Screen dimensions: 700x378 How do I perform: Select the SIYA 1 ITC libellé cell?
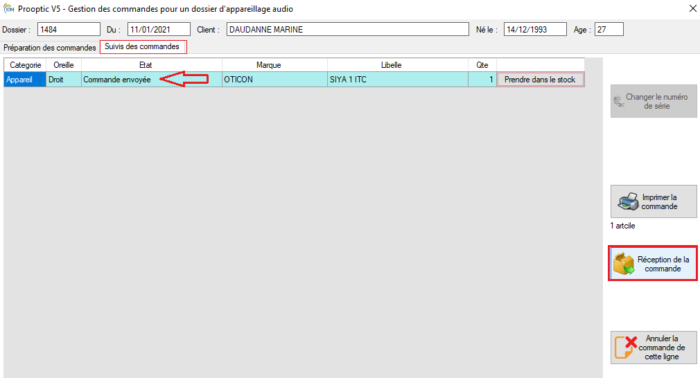pyautogui.click(x=398, y=79)
